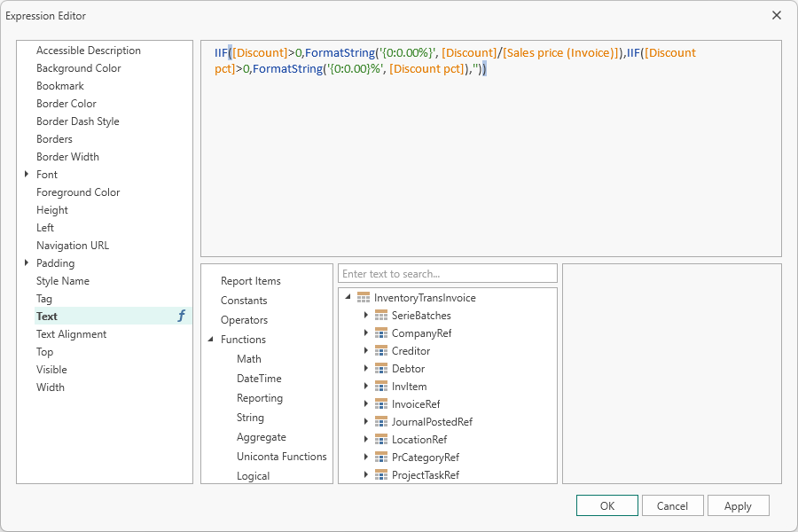Expand the Creditor node
Viewport: 798px width, 532px height.
coord(365,351)
